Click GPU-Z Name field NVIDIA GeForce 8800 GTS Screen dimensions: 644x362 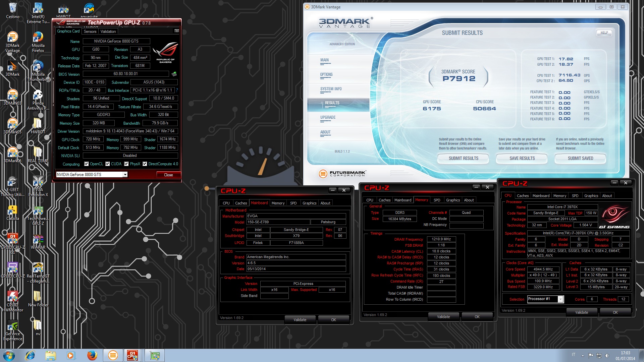click(x=116, y=41)
